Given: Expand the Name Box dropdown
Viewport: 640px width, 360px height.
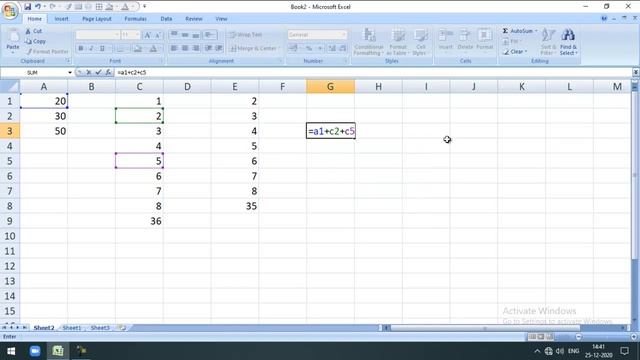Looking at the screenshot, I should [70, 72].
